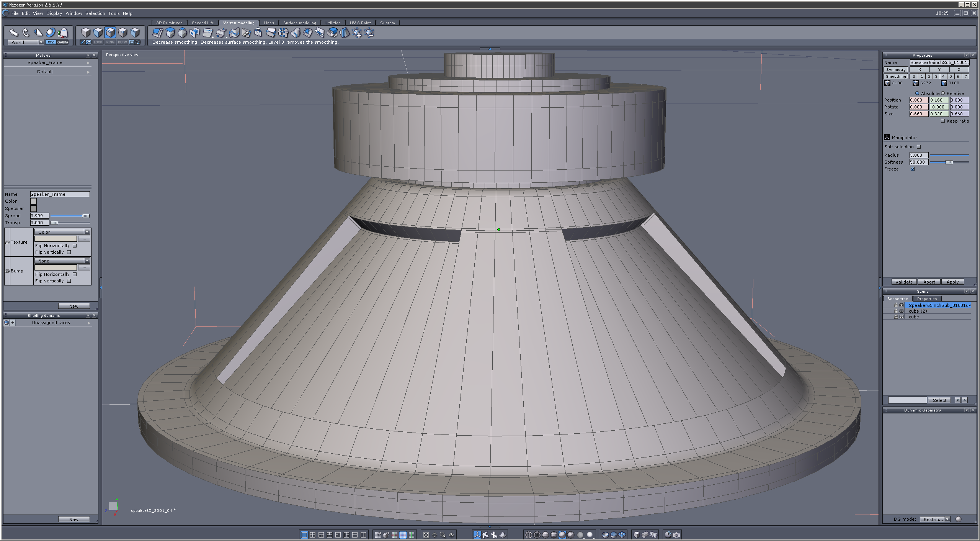The image size is (980, 541).
Task: Open the Bump None dropdown
Action: click(87, 261)
